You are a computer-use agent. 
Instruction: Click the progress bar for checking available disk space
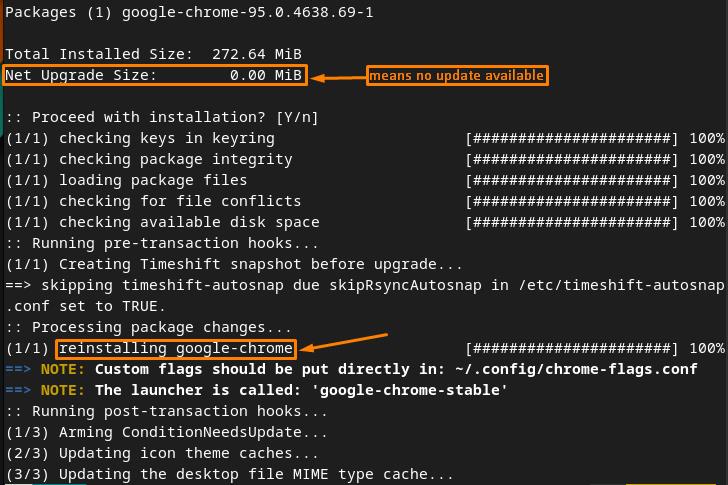(572, 222)
